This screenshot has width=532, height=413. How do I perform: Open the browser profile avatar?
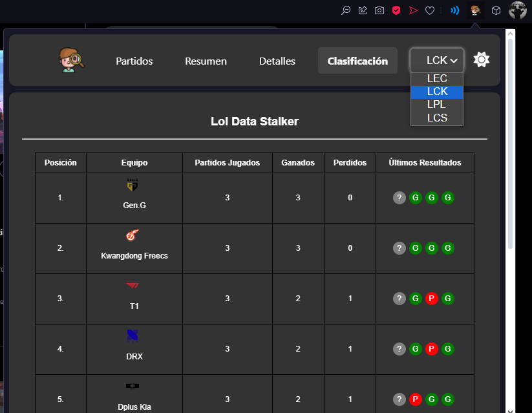pos(517,10)
